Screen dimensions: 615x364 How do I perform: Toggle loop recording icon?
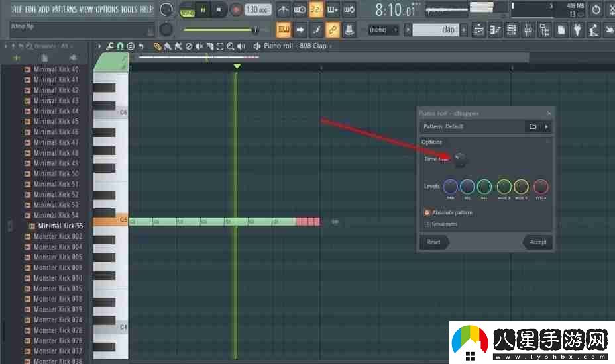349,9
